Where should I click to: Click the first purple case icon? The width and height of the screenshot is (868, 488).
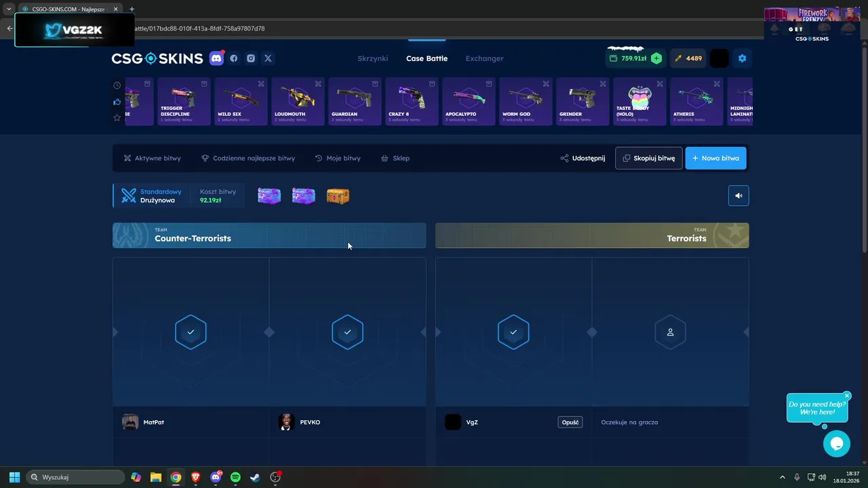pyautogui.click(x=269, y=196)
